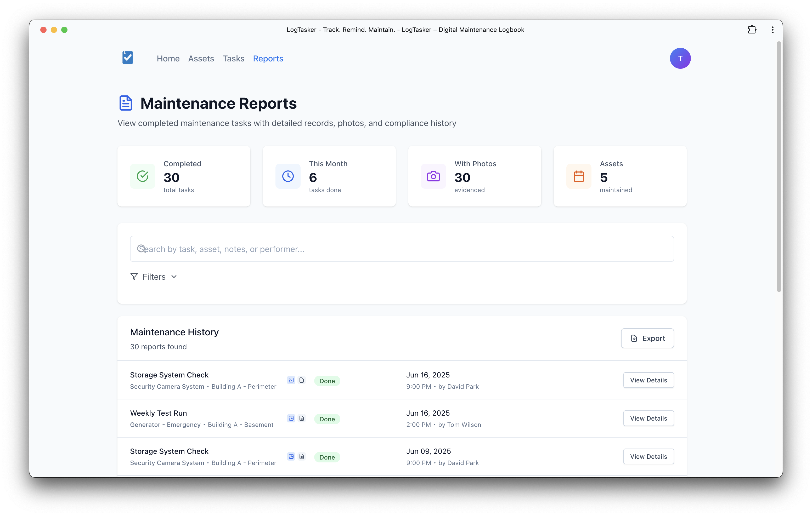Click Done badge on Weekly Test Run row

click(327, 419)
